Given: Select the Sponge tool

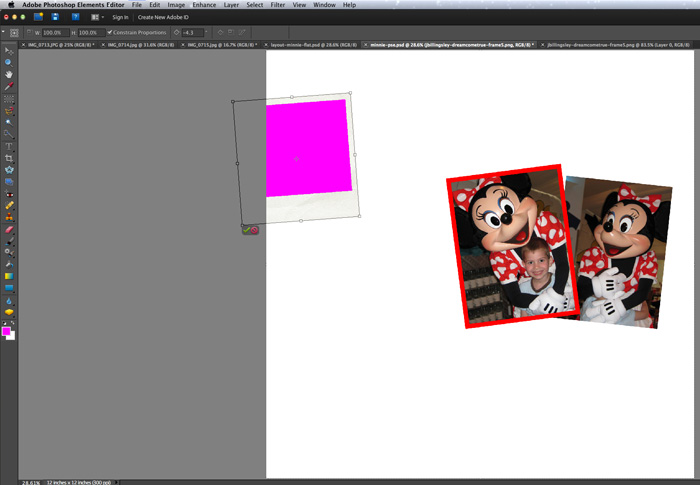Looking at the screenshot, I should point(8,312).
